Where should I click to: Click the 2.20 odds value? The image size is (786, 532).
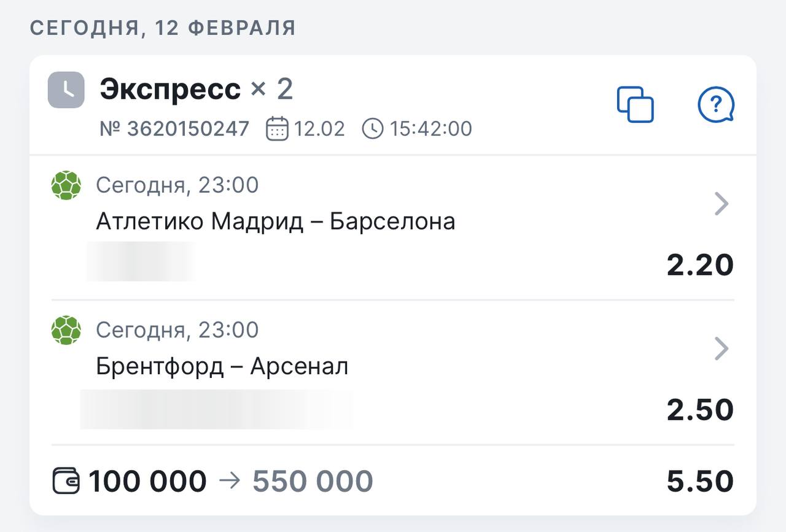(x=700, y=265)
